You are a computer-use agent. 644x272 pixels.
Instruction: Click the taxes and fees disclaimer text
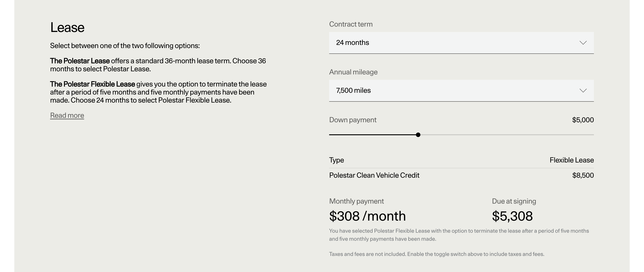pos(436,254)
